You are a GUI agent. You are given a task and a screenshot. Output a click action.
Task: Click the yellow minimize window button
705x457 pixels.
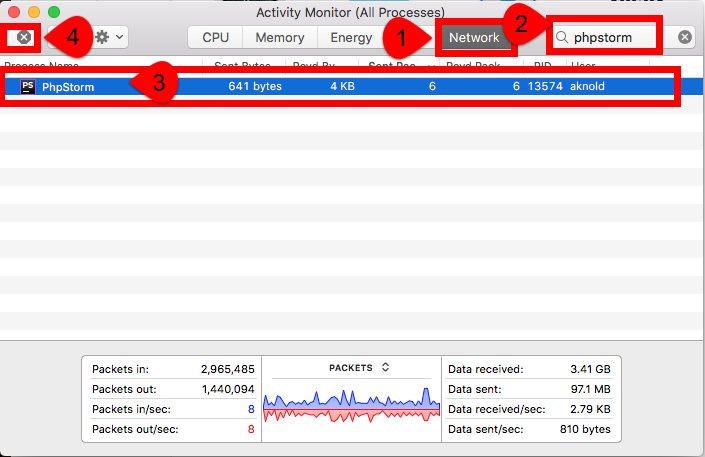coord(33,11)
